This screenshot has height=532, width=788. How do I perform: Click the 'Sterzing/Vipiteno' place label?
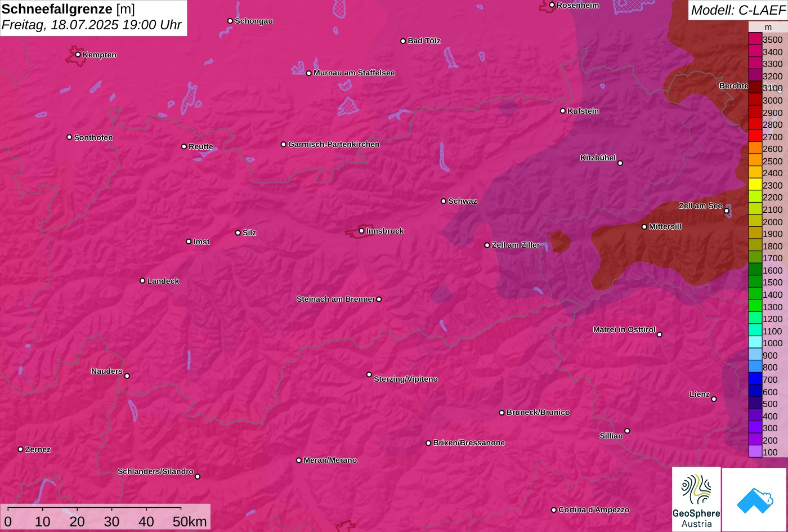pyautogui.click(x=406, y=379)
